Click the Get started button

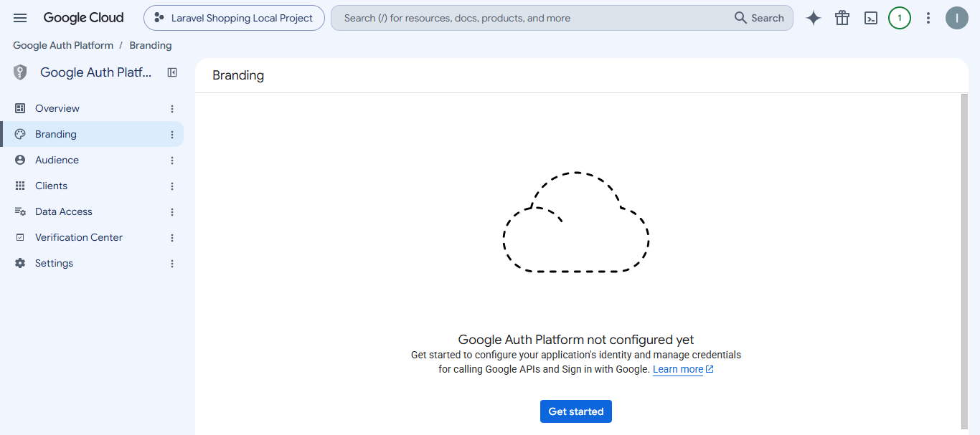[x=576, y=411]
